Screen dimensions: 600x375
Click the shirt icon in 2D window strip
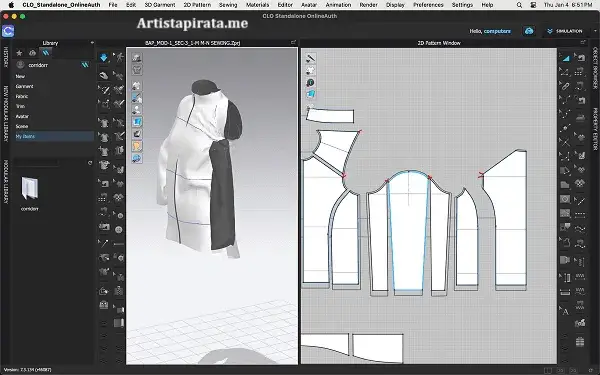click(310, 70)
